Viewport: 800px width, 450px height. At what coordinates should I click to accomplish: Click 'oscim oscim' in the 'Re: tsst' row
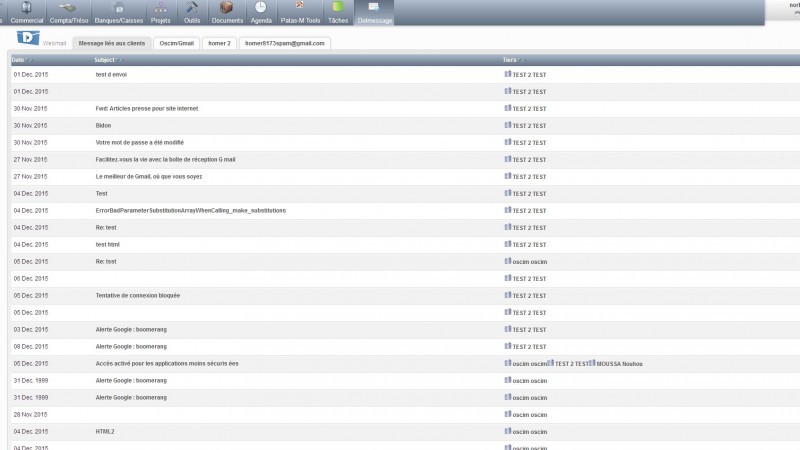click(530, 262)
